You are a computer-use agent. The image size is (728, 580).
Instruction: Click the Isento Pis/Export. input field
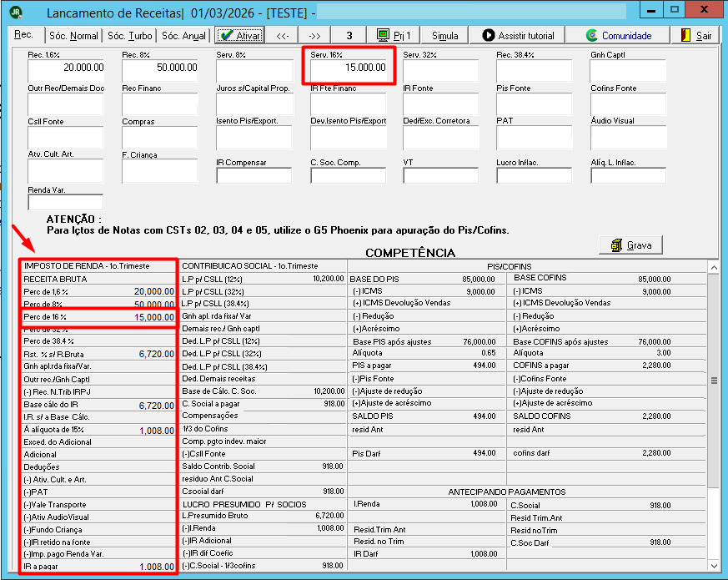pyautogui.click(x=254, y=138)
